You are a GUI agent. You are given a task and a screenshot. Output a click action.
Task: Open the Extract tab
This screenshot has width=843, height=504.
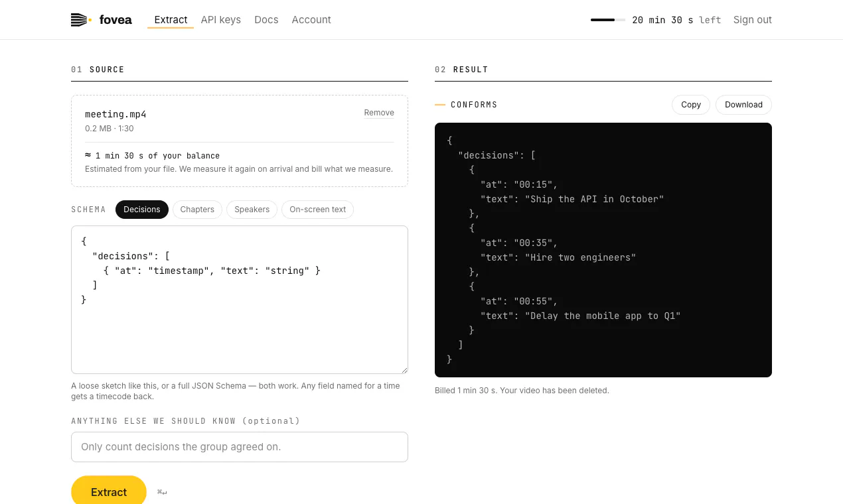click(x=171, y=20)
